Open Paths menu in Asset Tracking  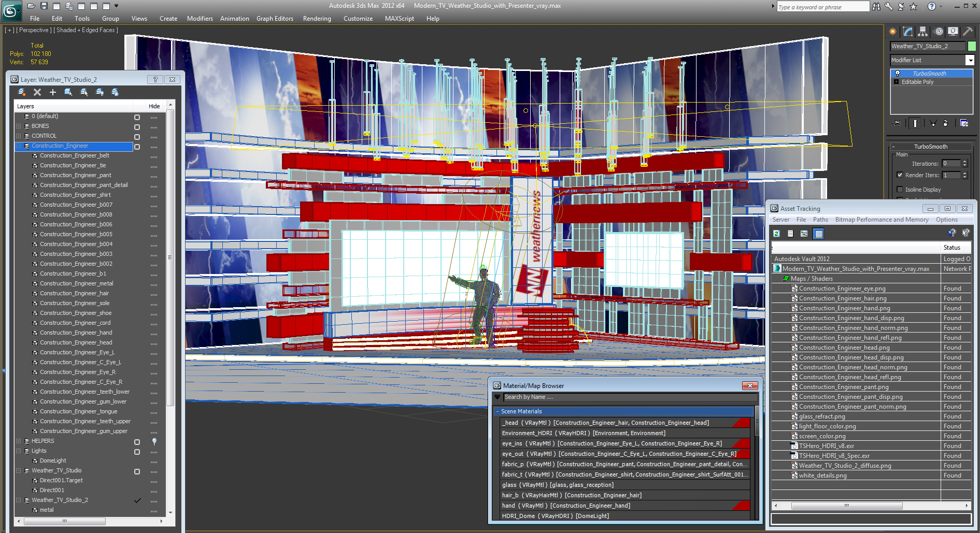tap(820, 220)
